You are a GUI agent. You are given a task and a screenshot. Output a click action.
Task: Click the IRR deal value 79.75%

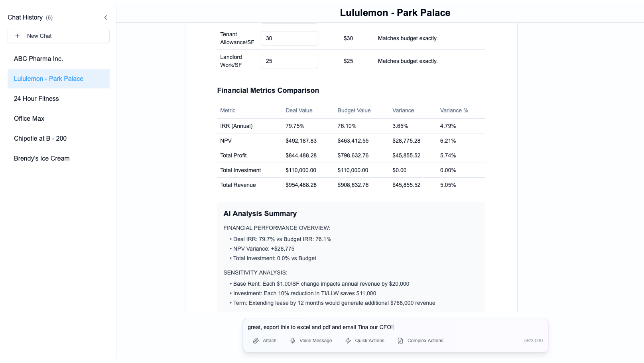coord(295,126)
